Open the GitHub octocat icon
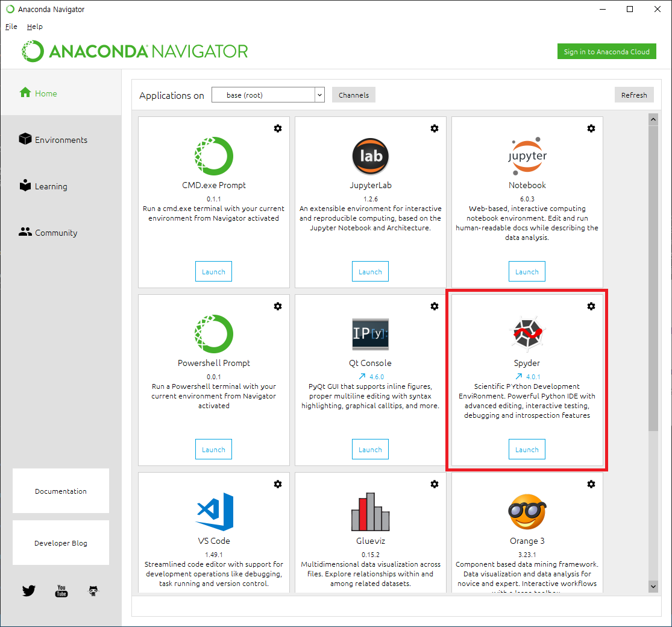The image size is (672, 627). [93, 591]
